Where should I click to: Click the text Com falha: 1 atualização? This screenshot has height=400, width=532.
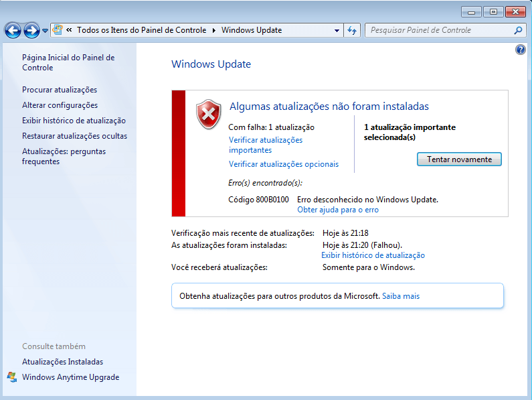(x=271, y=127)
